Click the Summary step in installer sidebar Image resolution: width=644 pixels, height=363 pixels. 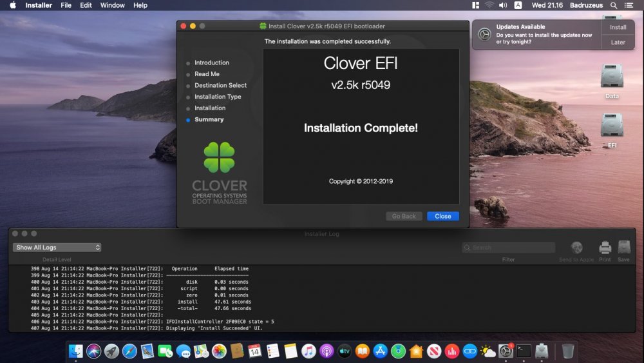tap(209, 120)
